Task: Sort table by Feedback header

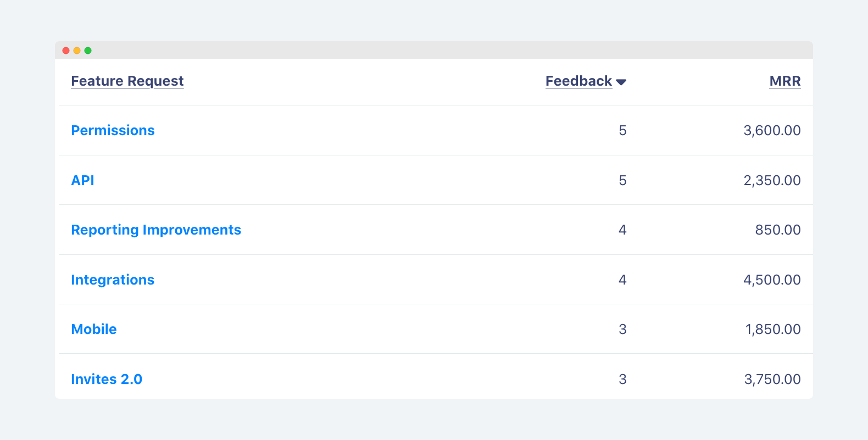Action: [578, 81]
